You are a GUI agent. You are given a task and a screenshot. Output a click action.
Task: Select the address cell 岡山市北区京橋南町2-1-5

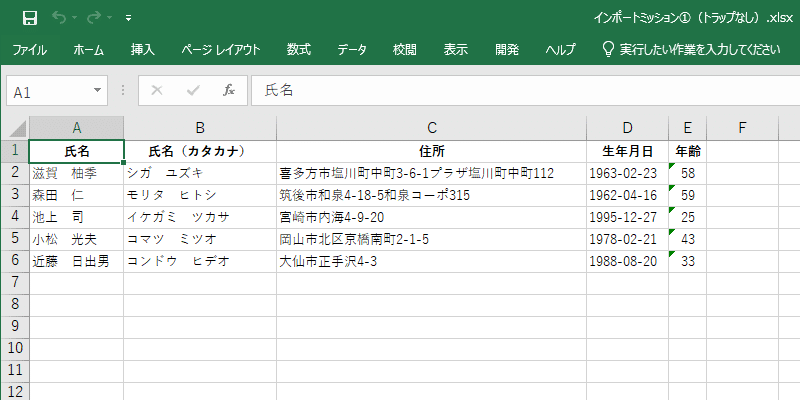(x=432, y=239)
